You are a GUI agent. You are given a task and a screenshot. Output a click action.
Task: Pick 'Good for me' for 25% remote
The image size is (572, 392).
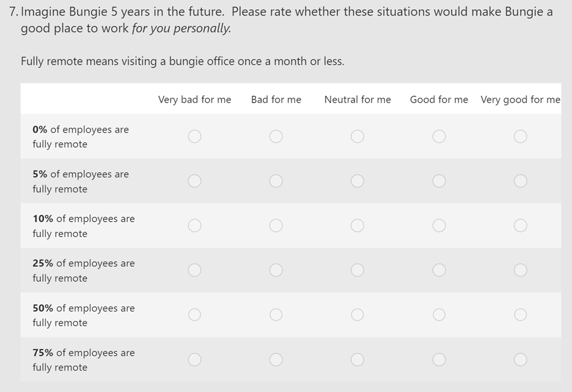439,270
